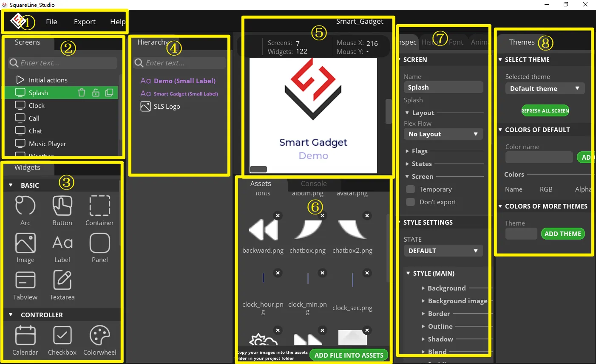
Task: Select the Colorwheel widget
Action: (99, 336)
